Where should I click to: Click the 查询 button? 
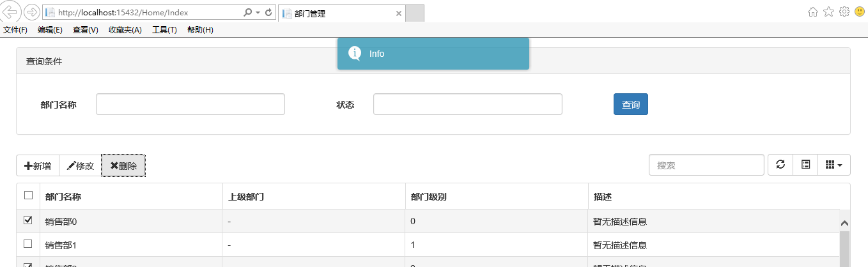pyautogui.click(x=630, y=105)
